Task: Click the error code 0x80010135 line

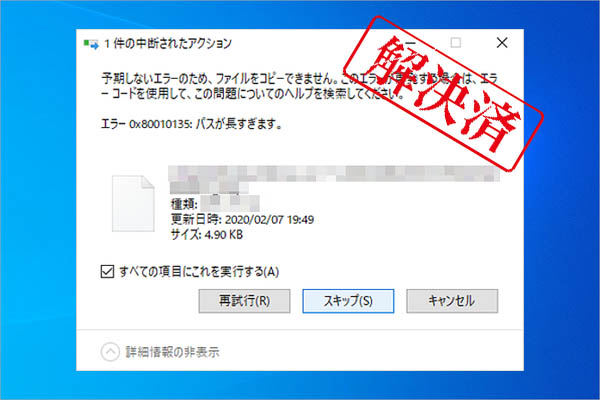Action: click(x=191, y=124)
